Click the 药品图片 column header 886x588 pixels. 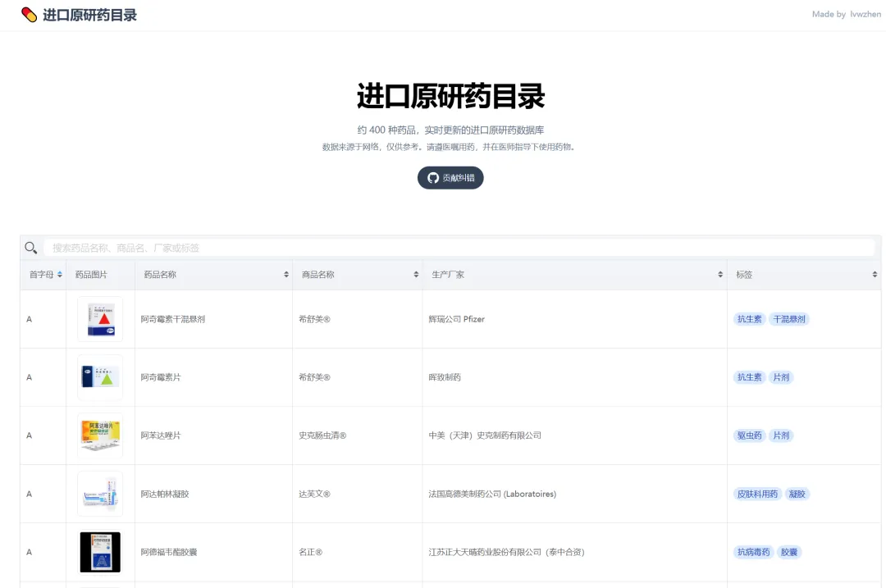tap(91, 275)
